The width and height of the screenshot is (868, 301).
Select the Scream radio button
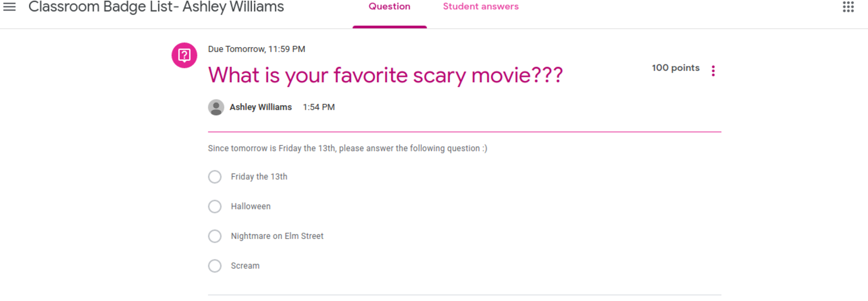pos(215,265)
